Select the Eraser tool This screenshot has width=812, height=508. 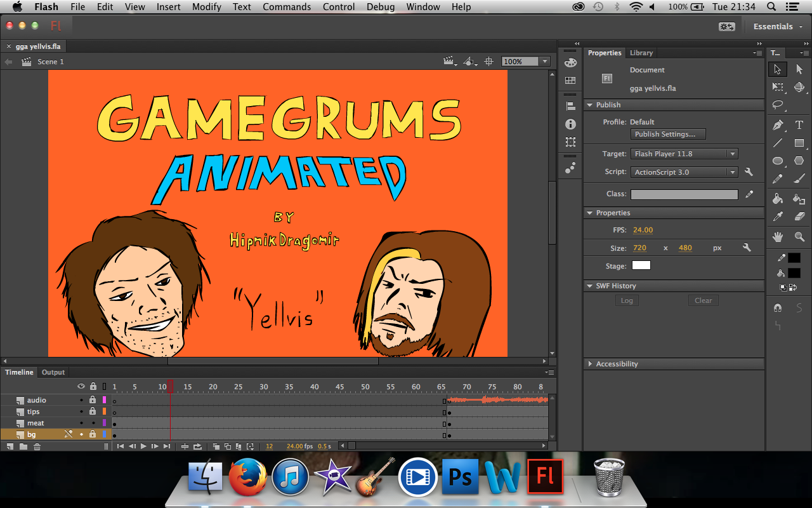click(x=799, y=217)
